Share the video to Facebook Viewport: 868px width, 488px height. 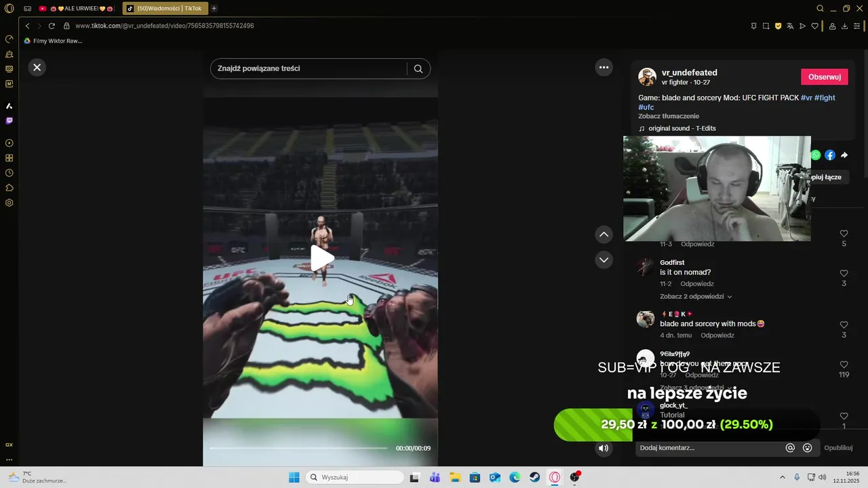(830, 155)
